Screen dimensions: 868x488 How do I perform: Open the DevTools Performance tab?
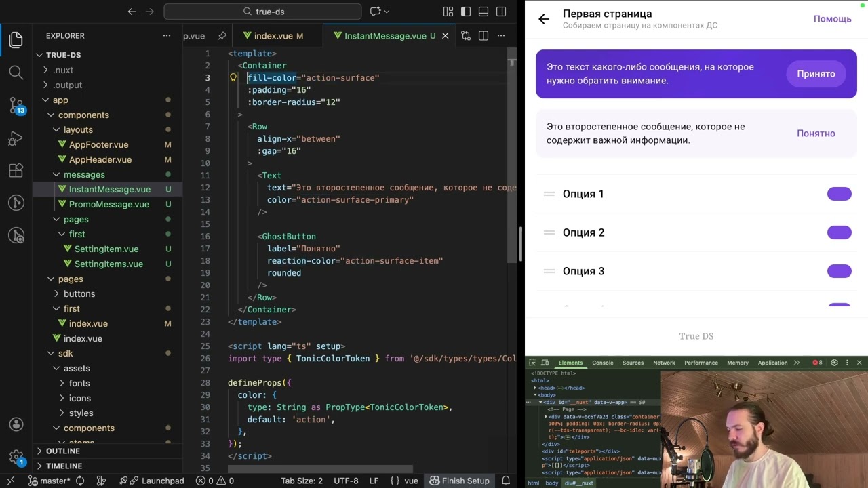(x=701, y=363)
